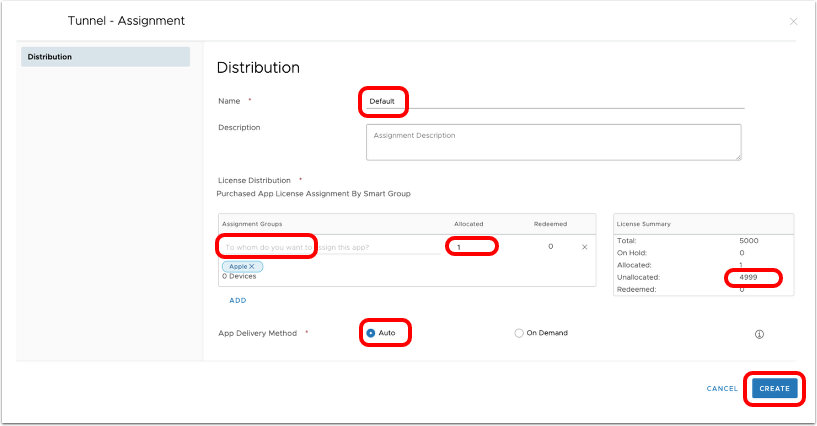Click the CREATE button
The image size is (817, 426).
(774, 388)
